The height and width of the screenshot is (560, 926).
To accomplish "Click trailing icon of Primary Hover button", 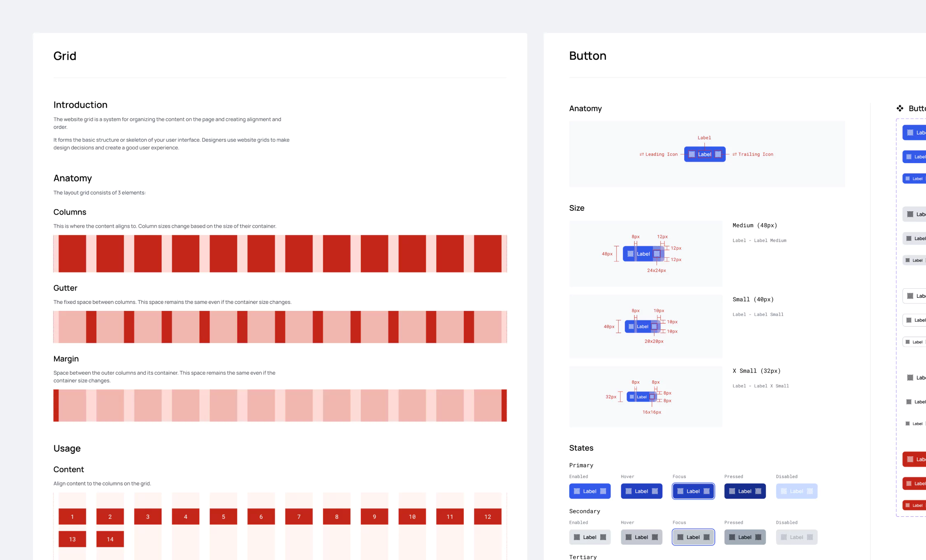I will (x=655, y=491).
